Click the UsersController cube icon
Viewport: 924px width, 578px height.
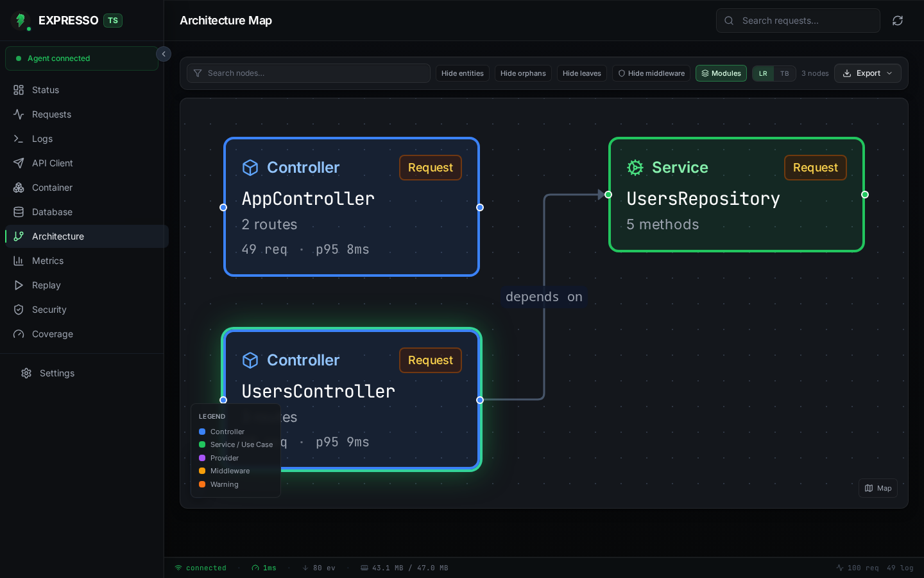(x=250, y=360)
